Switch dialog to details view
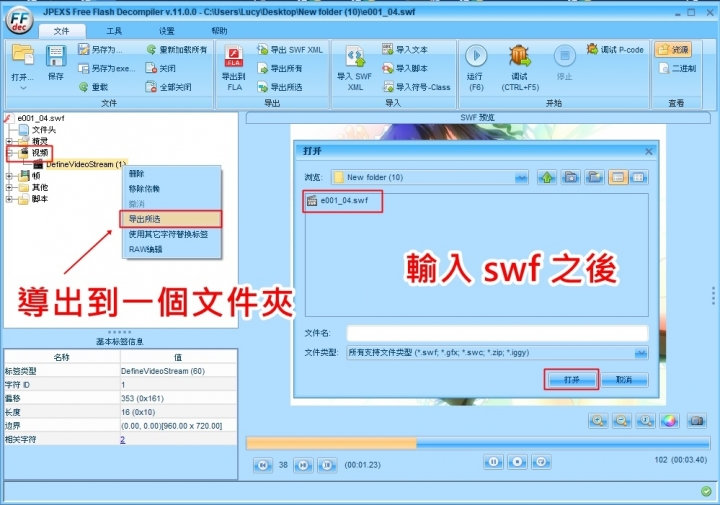 pyautogui.click(x=639, y=177)
